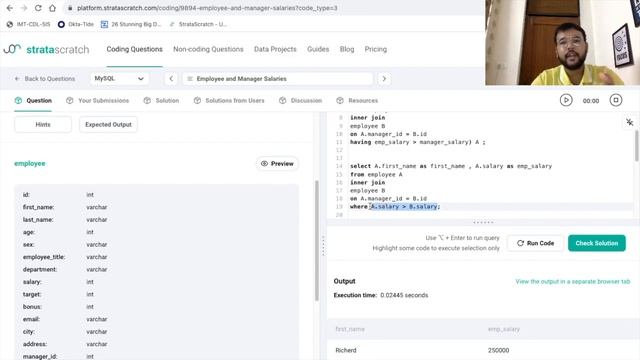
Task: Click the browser forward arrow
Action: 24,8
